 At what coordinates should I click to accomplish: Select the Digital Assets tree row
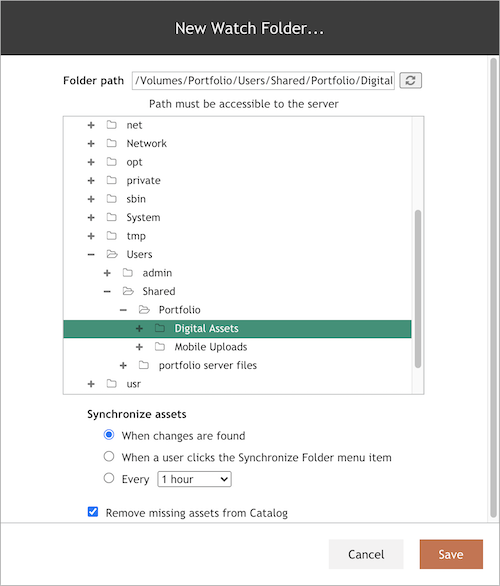(x=237, y=329)
